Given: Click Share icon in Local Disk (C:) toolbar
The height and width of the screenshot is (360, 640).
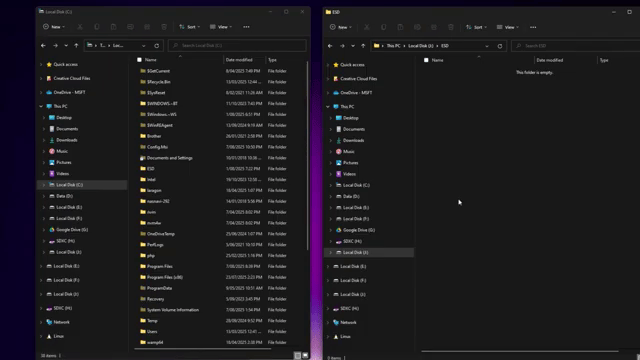Looking at the screenshot, I should click(147, 27).
